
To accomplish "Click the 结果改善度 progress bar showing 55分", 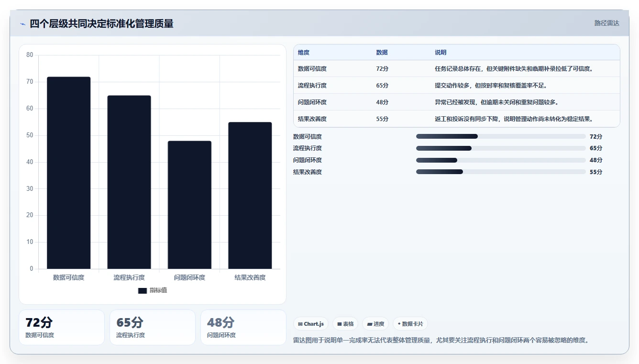I will click(501, 172).
